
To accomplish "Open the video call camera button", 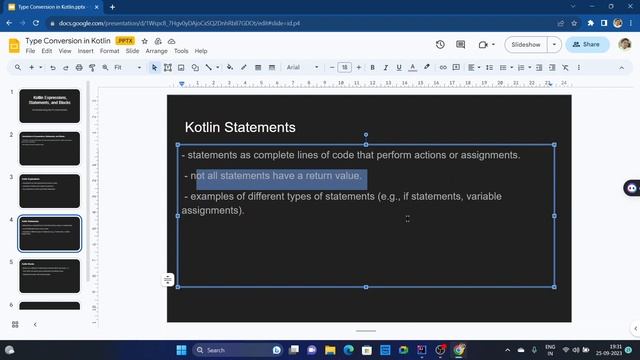I will coord(486,44).
